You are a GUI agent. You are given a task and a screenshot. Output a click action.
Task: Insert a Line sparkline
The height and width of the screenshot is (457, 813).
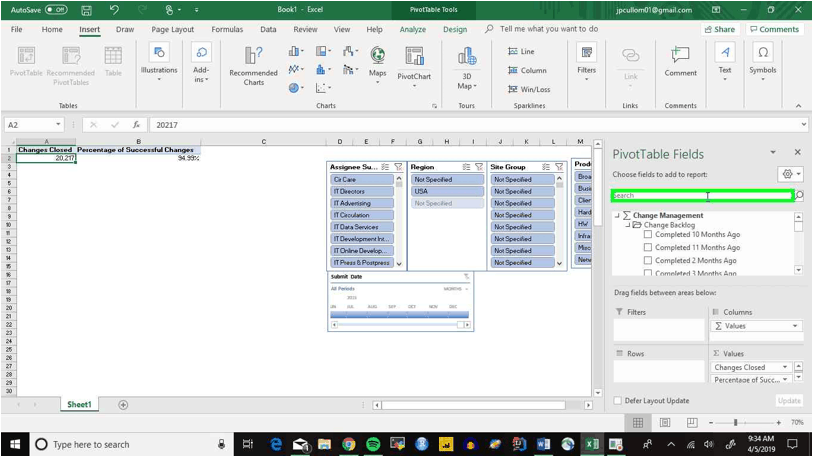pos(522,51)
